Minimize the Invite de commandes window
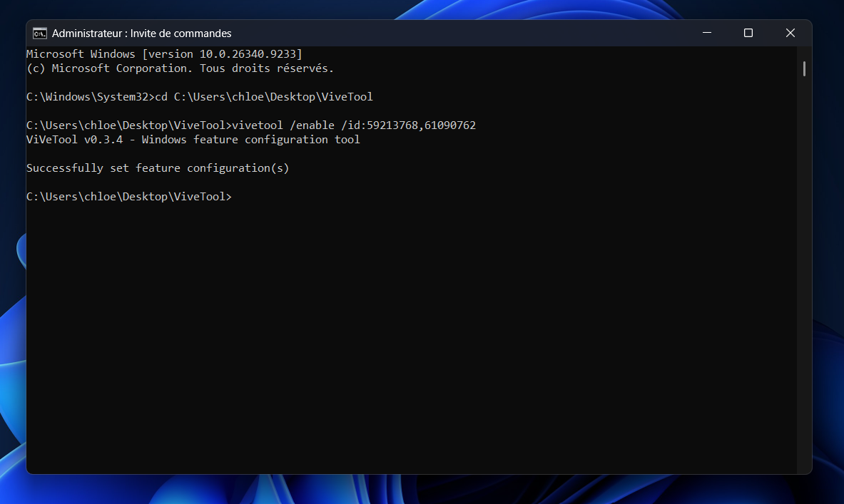 click(x=707, y=33)
